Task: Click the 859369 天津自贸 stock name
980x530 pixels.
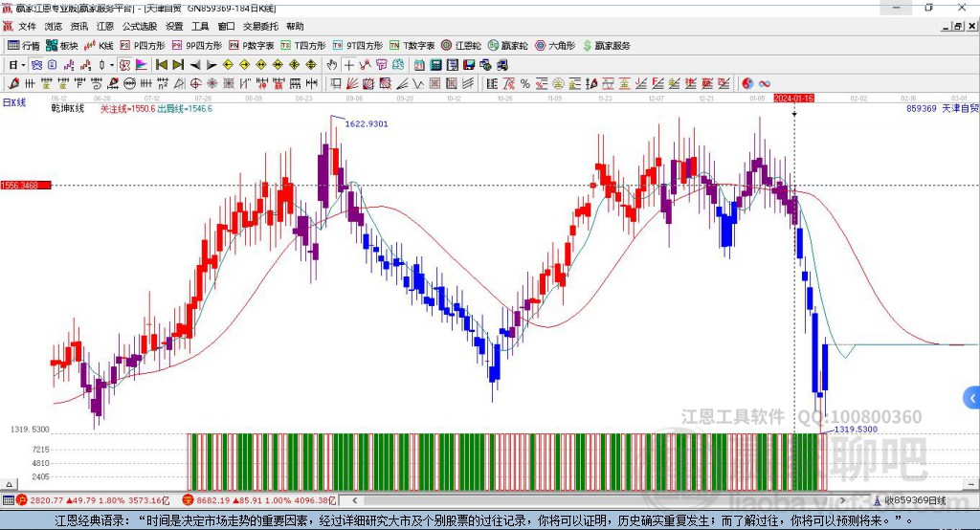Action: pyautogui.click(x=943, y=109)
